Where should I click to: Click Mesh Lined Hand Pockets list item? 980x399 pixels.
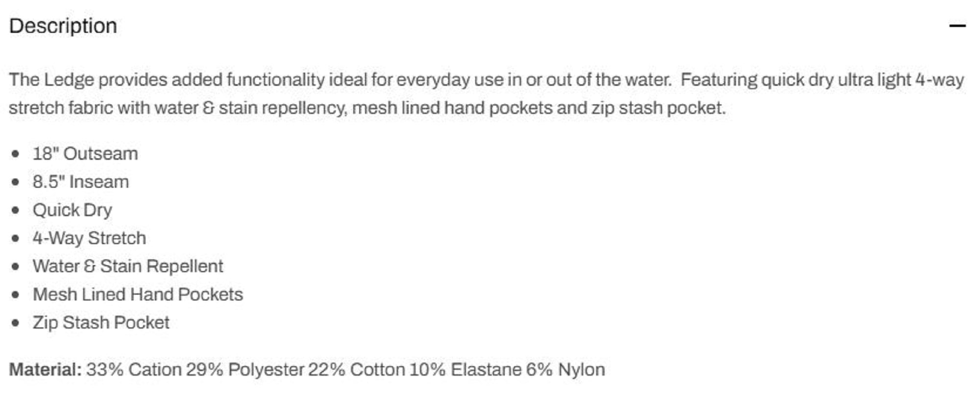pyautogui.click(x=138, y=295)
